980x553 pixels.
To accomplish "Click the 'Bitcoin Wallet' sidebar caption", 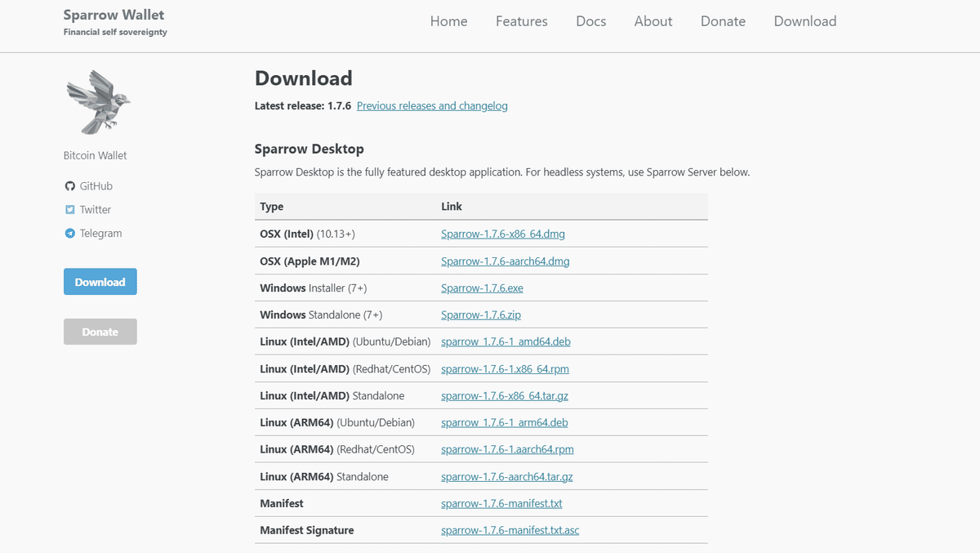I will pyautogui.click(x=96, y=156).
